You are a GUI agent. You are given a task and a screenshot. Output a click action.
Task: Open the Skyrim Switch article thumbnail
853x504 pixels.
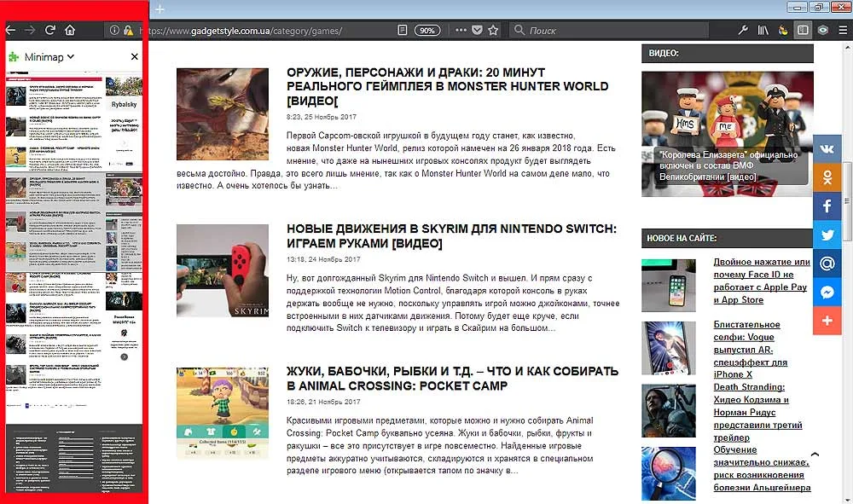223,270
